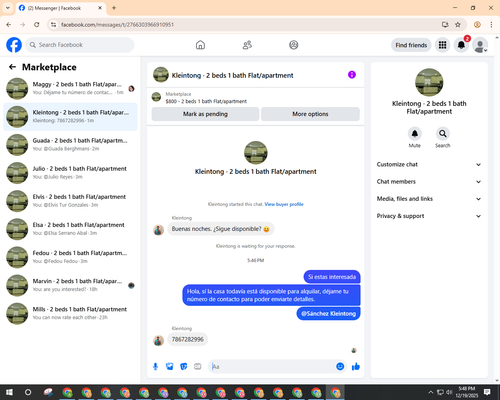Image resolution: width=500 pixels, height=400 pixels.
Task: Open Marvin conversation in list
Action: 70,285
